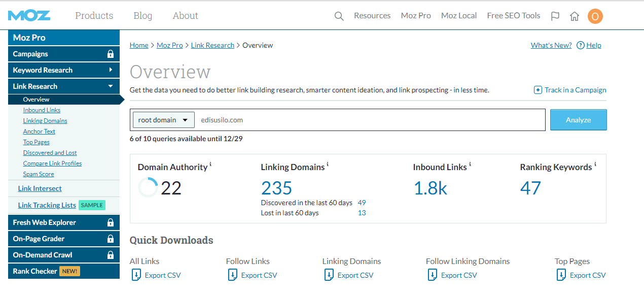This screenshot has height=294, width=644.
Task: Open the orange user avatar menu
Action: [x=595, y=16]
